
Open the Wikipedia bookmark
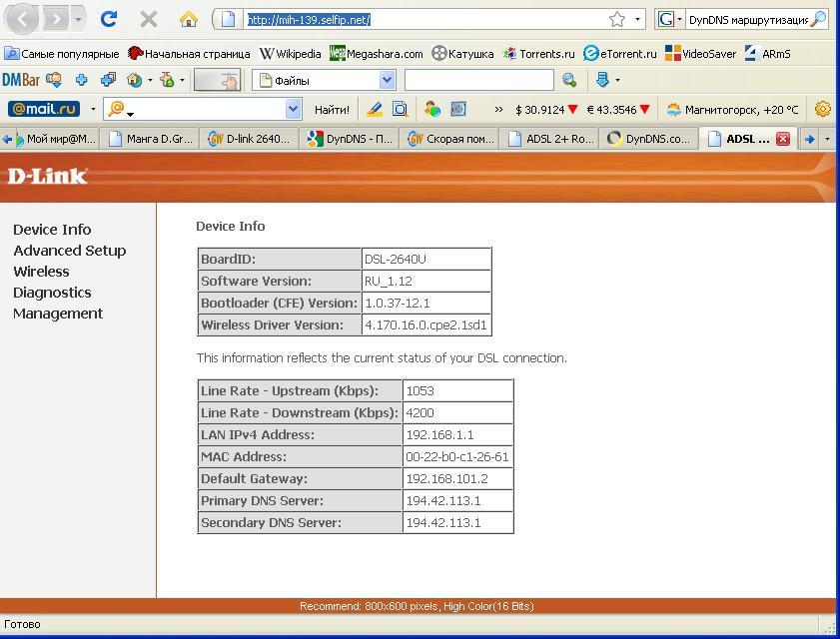(291, 54)
